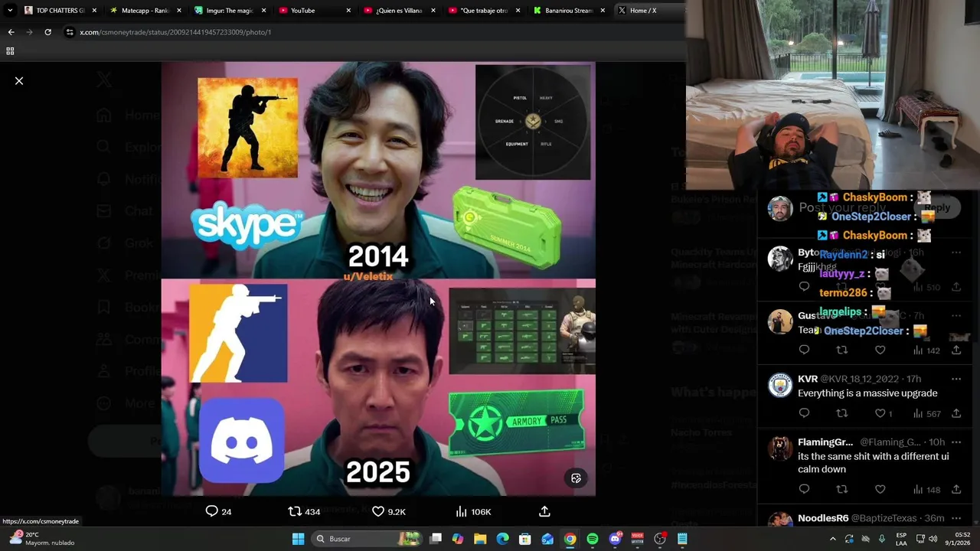This screenshot has width=980, height=551.
Task: Open Spotify from the taskbar
Action: pos(593,539)
